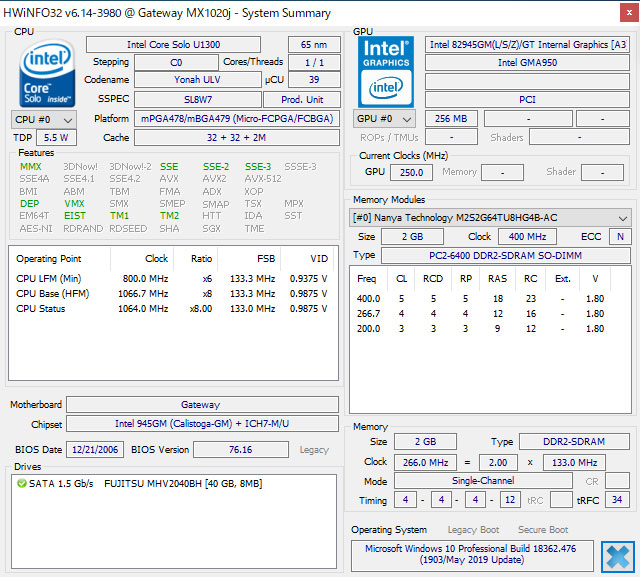Click Stepping value C0
Viewport: 640px width, 577px height.
176,63
